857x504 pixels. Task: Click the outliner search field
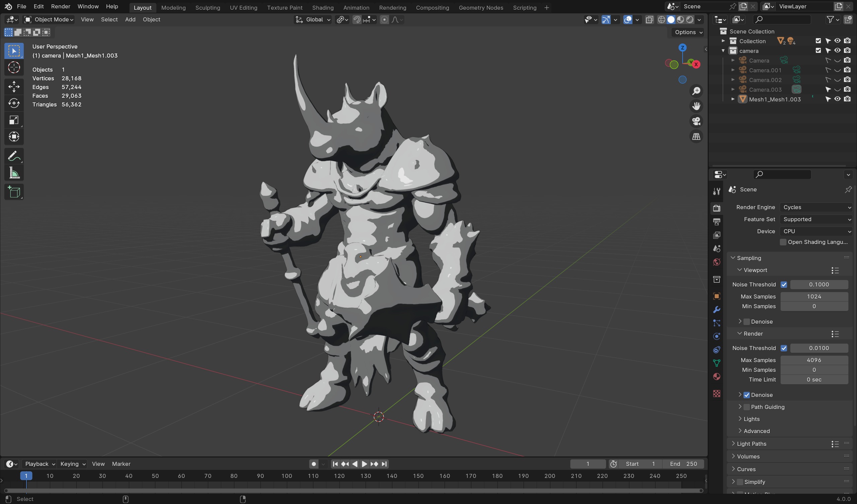coord(781,20)
